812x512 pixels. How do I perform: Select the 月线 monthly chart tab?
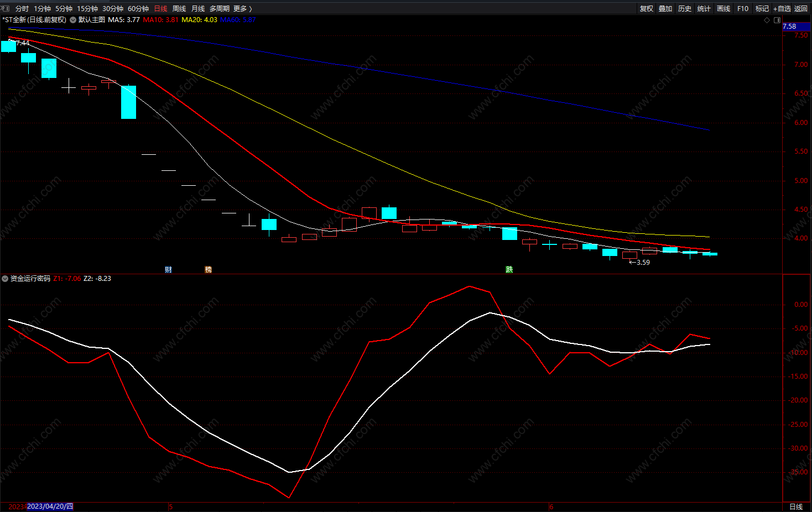[198, 8]
